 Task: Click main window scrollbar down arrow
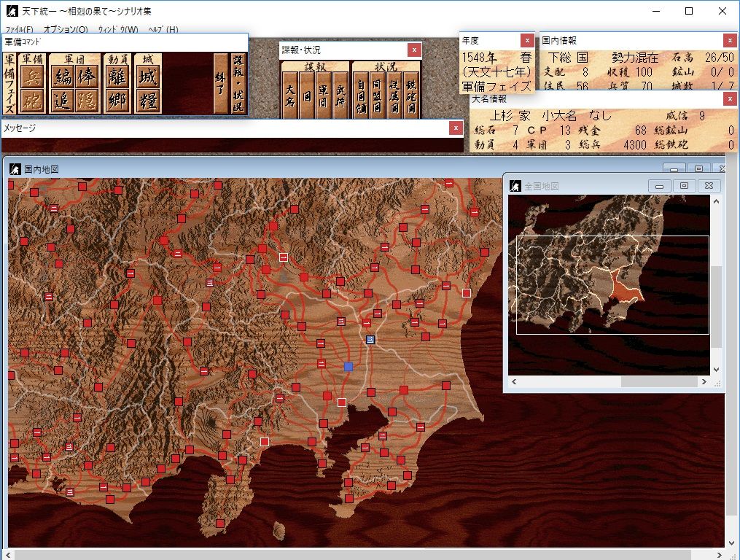[731, 543]
